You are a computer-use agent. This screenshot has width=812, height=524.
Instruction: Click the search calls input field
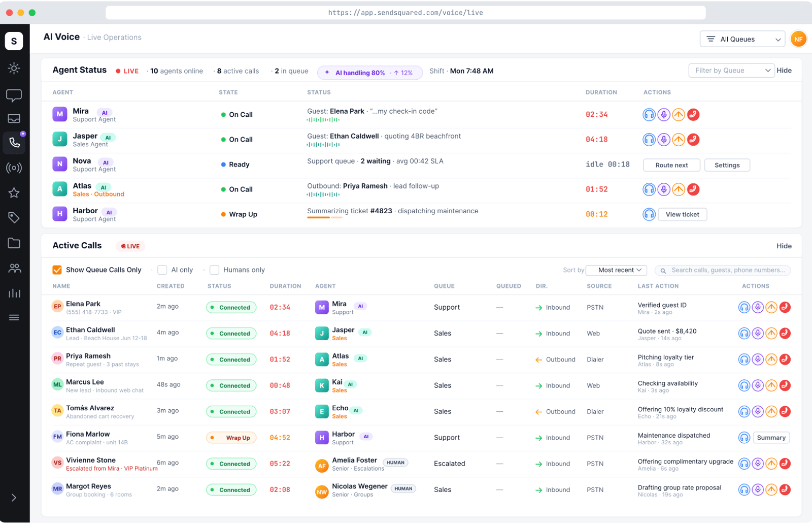coord(723,270)
